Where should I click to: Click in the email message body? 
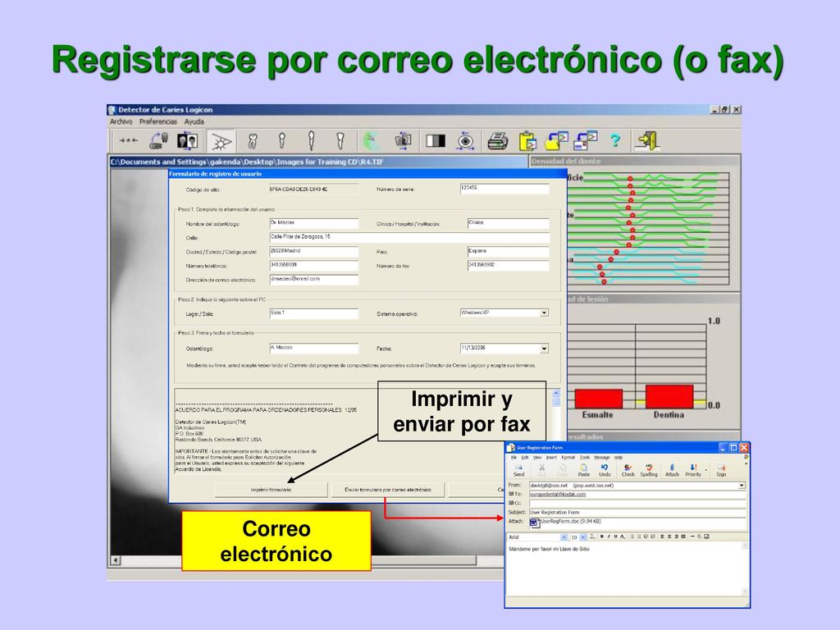click(x=624, y=571)
